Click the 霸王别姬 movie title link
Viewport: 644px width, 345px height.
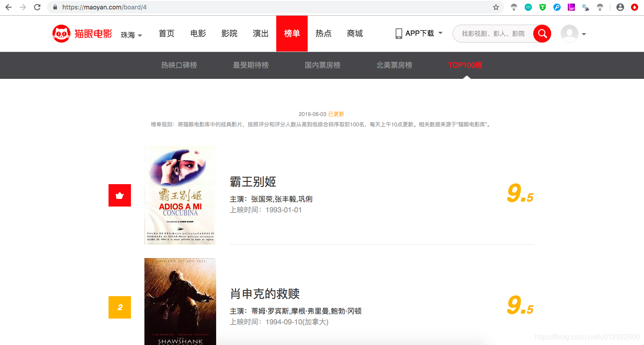tap(253, 181)
